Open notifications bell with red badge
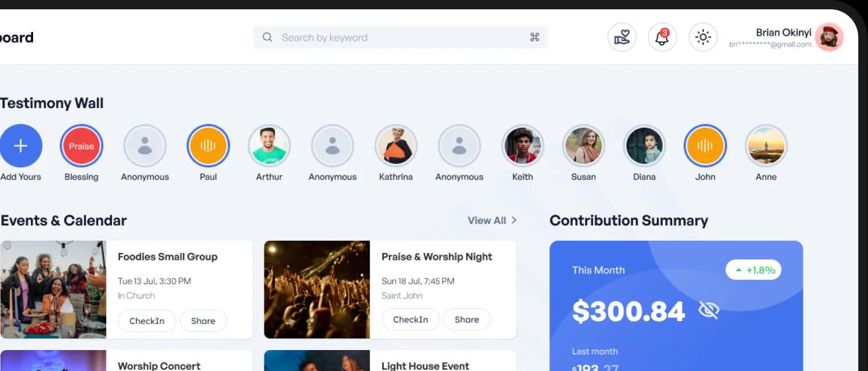Image resolution: width=868 pixels, height=371 pixels. point(662,37)
